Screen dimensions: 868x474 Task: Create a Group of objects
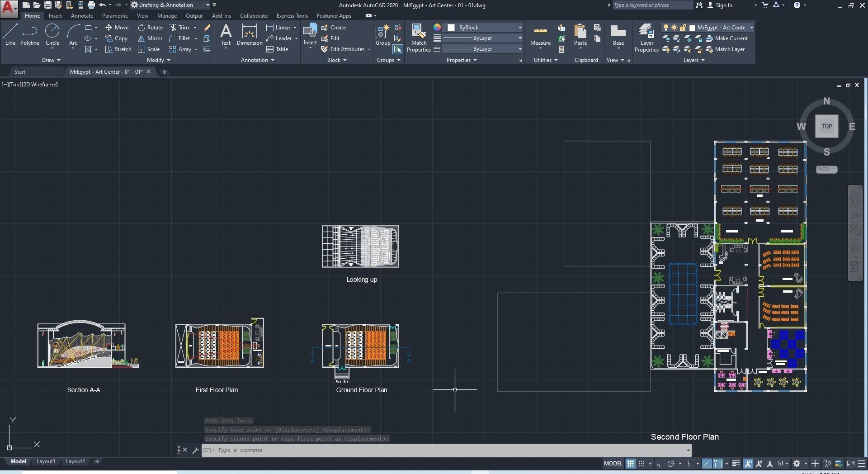point(383,35)
